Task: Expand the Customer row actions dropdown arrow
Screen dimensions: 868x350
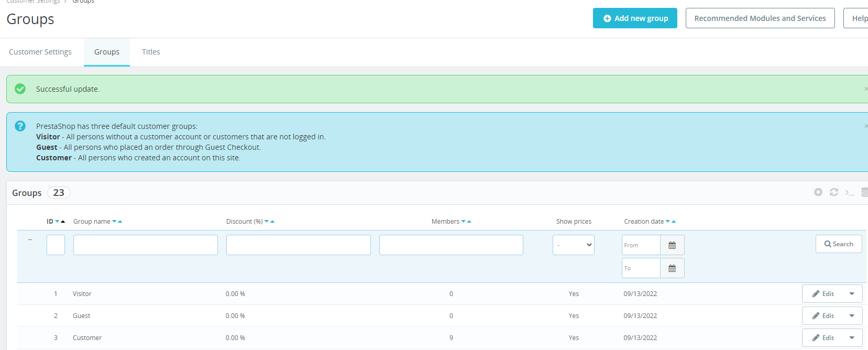Action: (852, 338)
